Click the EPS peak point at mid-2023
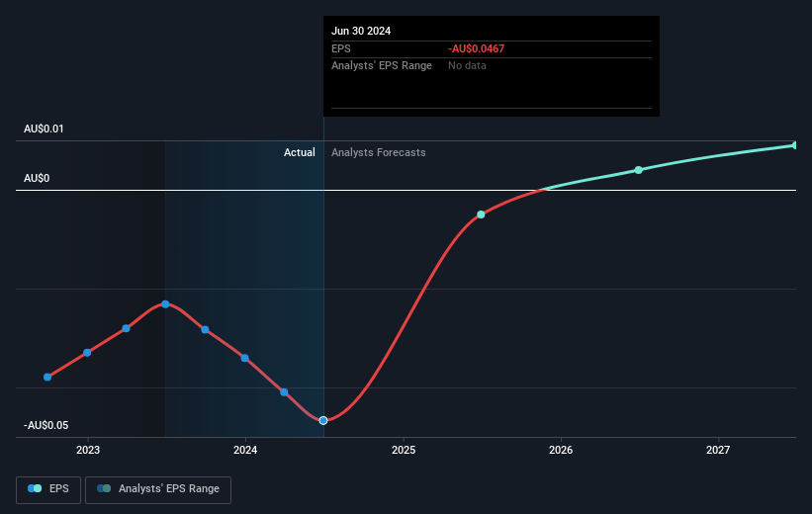This screenshot has width=812, height=514. [x=165, y=304]
